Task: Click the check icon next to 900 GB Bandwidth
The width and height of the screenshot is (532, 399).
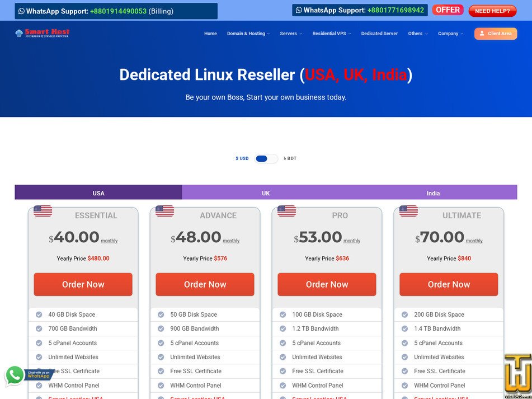Action: point(161,328)
